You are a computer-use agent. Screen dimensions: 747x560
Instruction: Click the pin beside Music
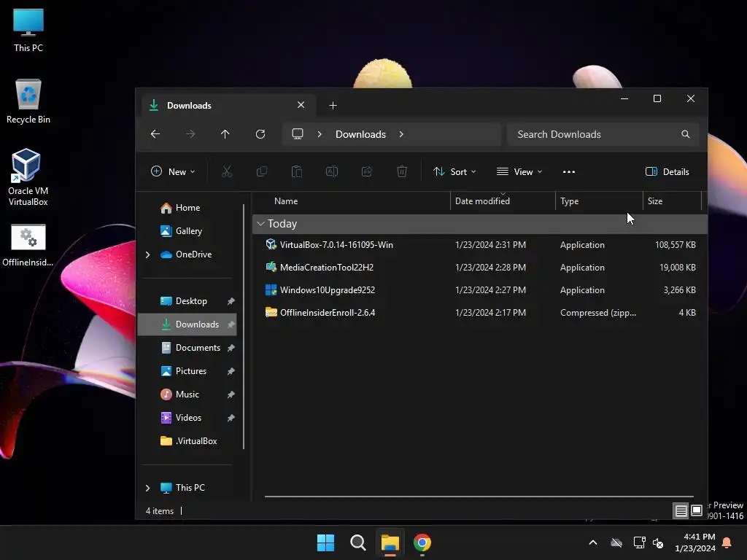click(231, 394)
